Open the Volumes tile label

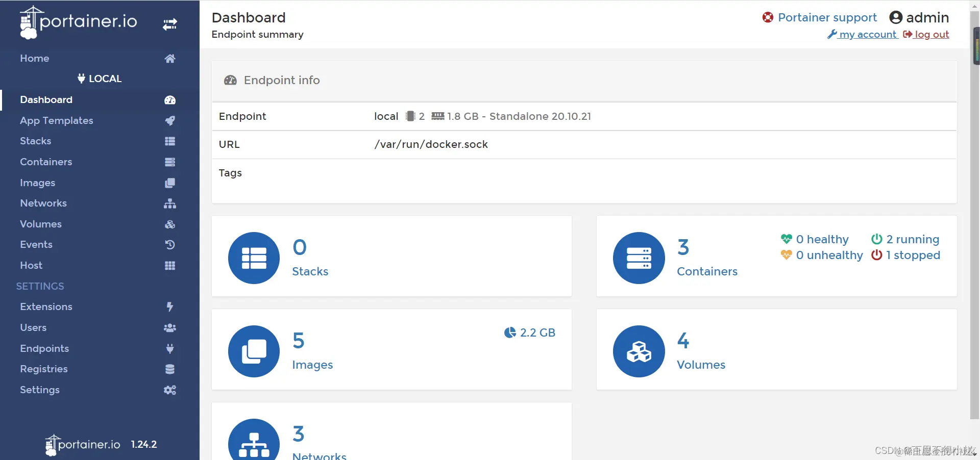(x=701, y=365)
